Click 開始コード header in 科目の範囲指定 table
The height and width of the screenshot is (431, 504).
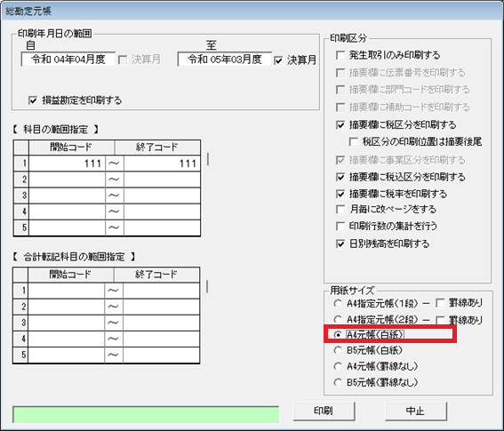click(x=72, y=148)
